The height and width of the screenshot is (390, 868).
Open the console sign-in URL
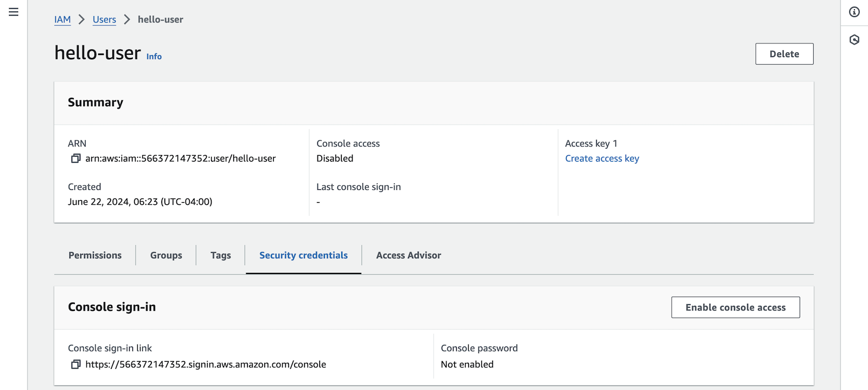pos(206,364)
